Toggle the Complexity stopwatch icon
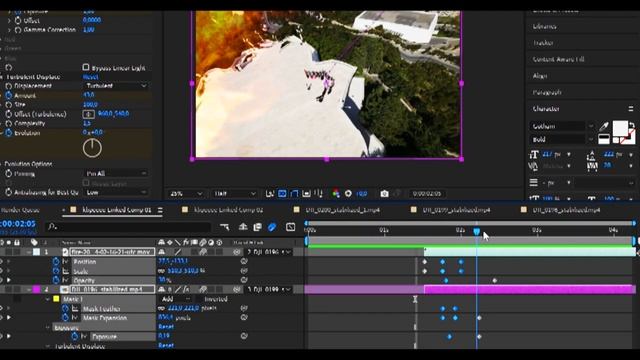 [x=9, y=123]
